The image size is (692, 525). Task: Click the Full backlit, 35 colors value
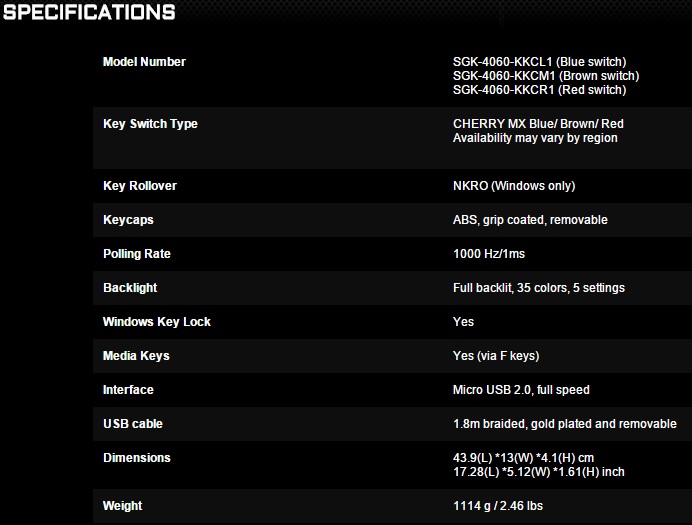(538, 288)
